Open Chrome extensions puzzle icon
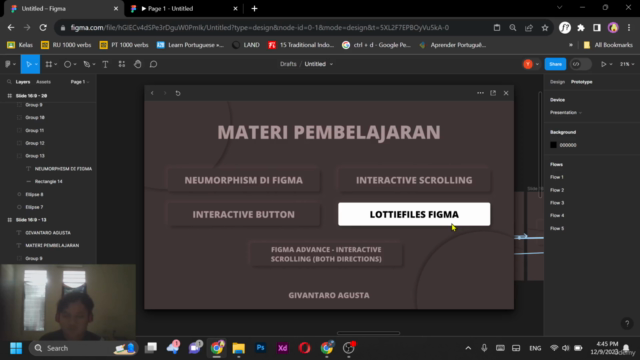 click(x=581, y=27)
